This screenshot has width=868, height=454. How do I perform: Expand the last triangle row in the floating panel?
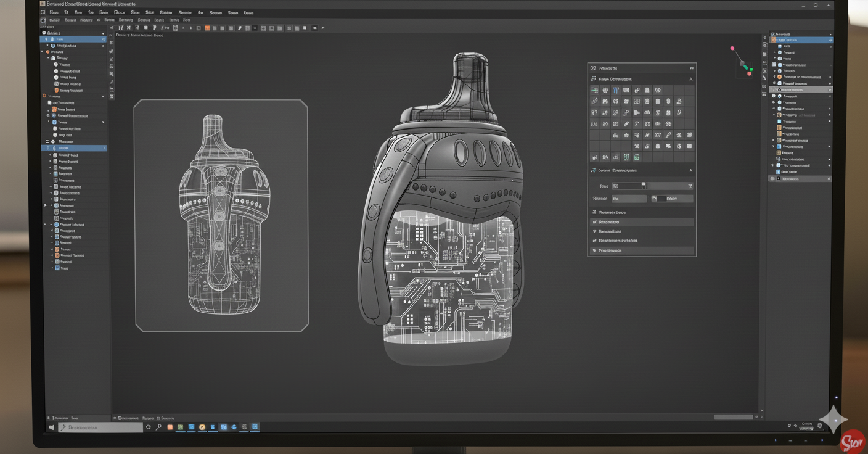click(x=594, y=250)
